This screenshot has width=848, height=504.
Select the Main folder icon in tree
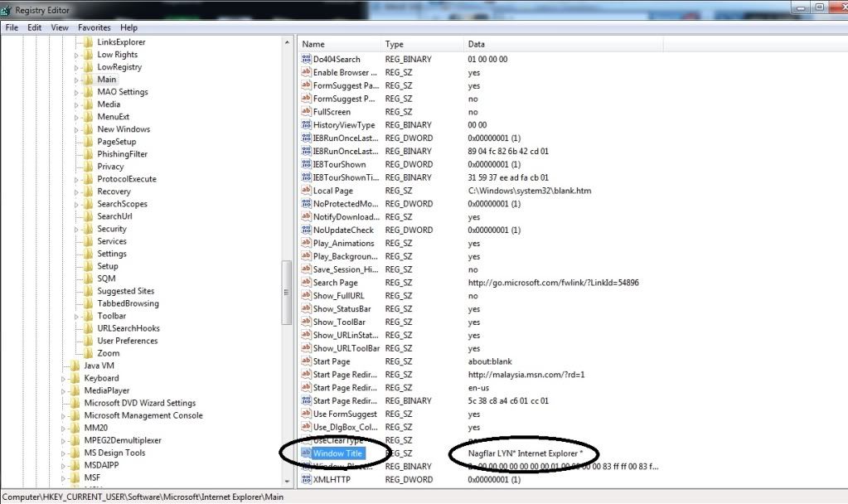point(88,80)
